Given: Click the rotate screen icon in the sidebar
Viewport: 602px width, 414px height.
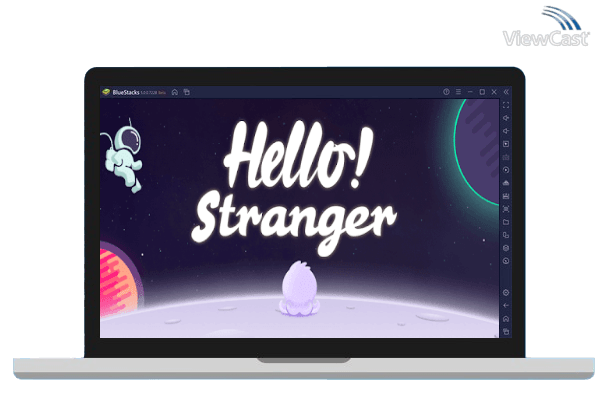Looking at the screenshot, I should [506, 235].
